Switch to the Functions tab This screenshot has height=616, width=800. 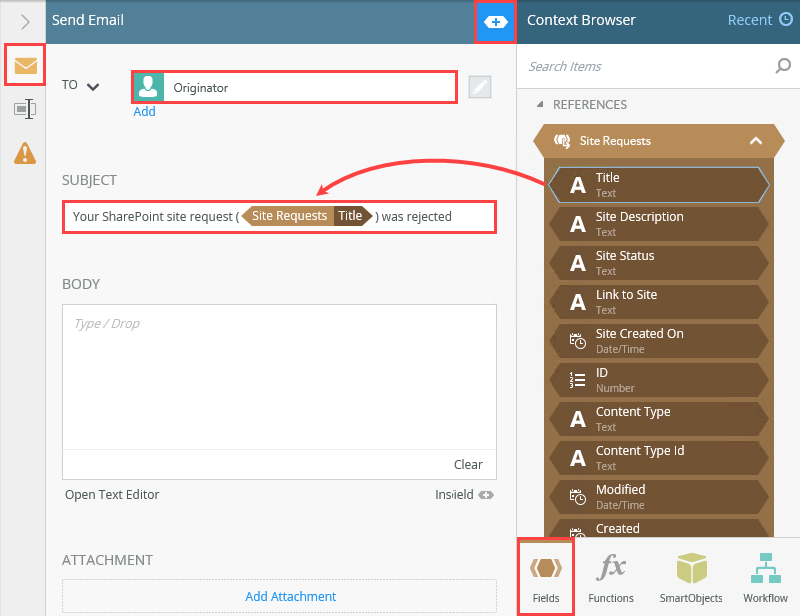(x=611, y=576)
